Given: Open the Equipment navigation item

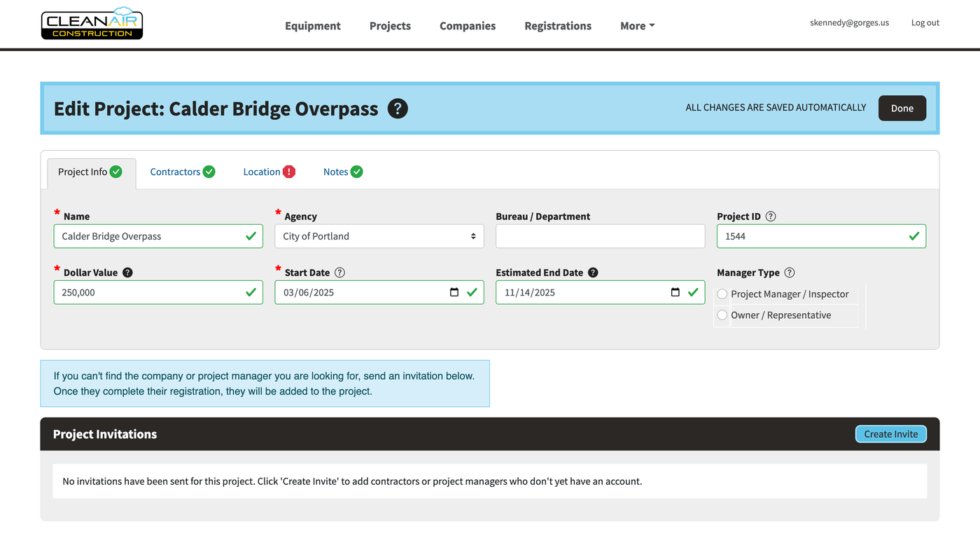Looking at the screenshot, I should 313,26.
